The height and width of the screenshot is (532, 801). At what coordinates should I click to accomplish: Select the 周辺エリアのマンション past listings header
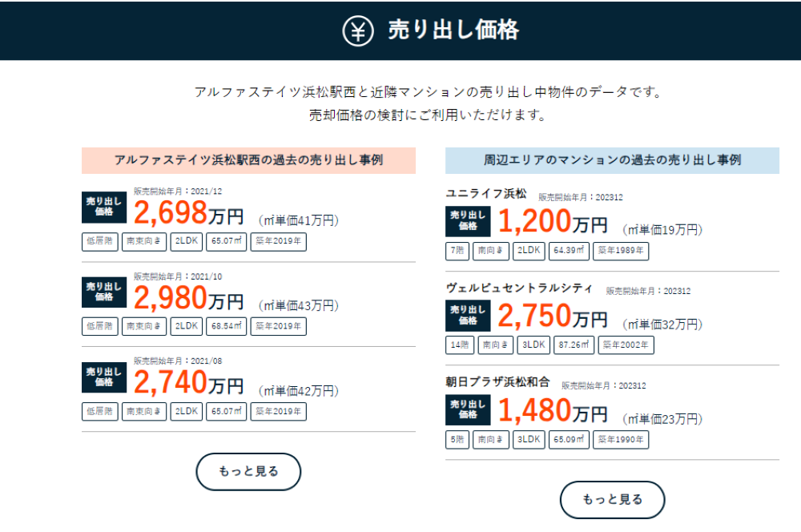[612, 160]
